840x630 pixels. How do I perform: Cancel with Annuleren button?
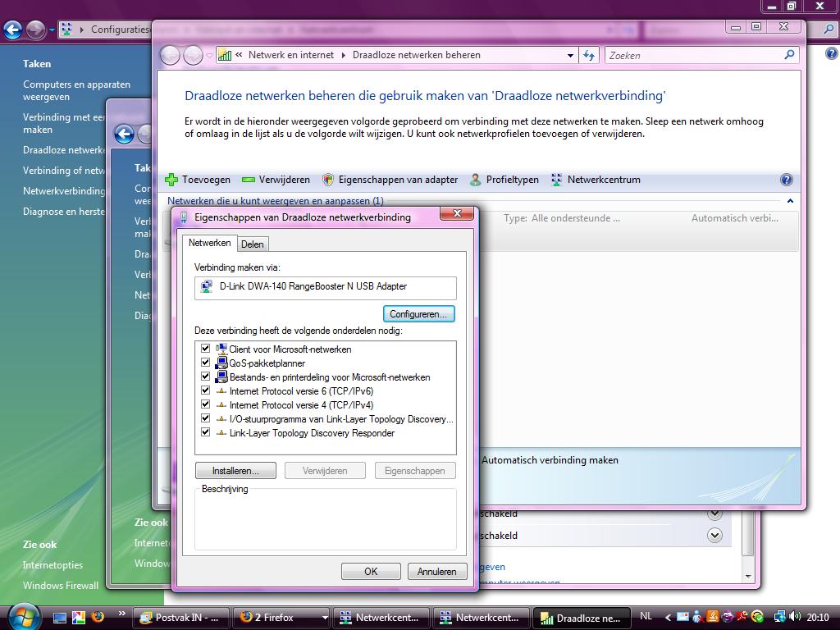pyautogui.click(x=437, y=572)
